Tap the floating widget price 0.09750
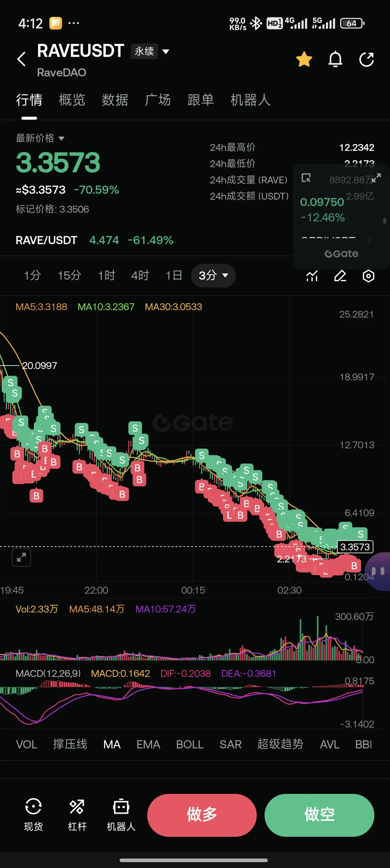Image resolution: width=390 pixels, height=868 pixels. pos(322,202)
